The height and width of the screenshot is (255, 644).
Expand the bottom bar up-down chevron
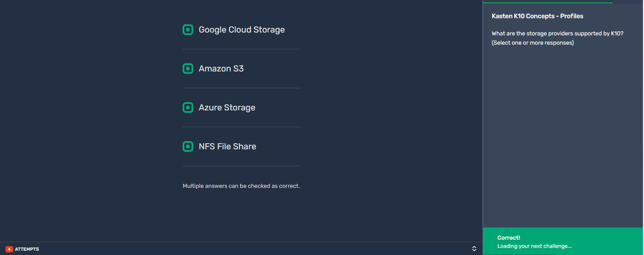click(474, 249)
